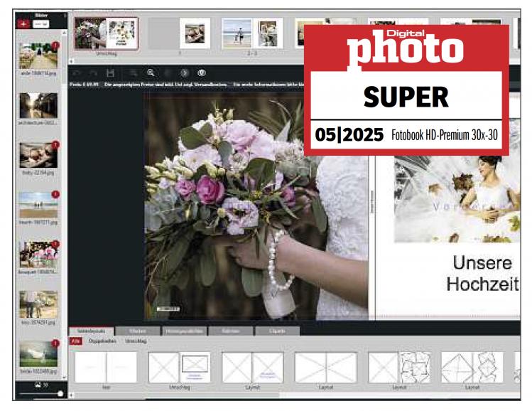Select the page 1 thumbnail in page strip
The image size is (532, 411).
180,33
